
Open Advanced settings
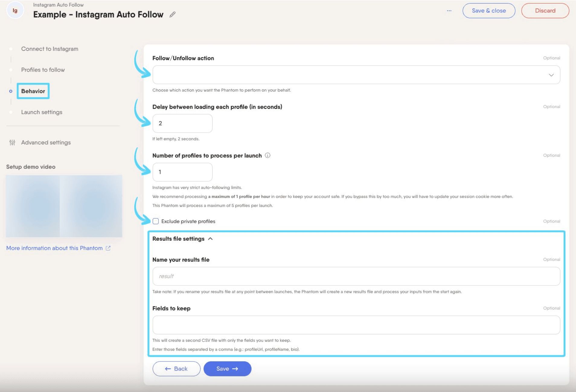tap(46, 143)
